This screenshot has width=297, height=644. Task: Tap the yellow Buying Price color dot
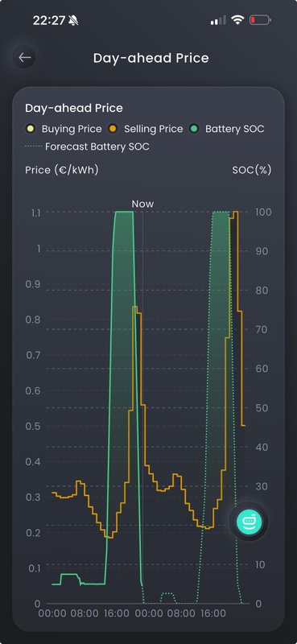[31, 129]
